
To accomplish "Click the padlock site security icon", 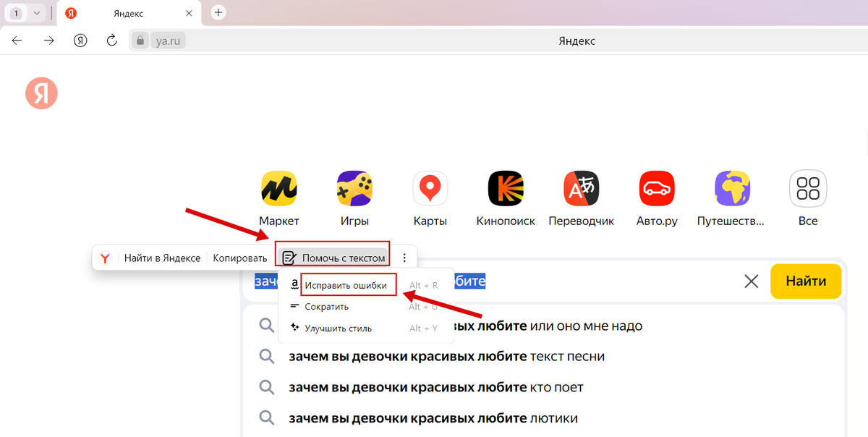I will click(x=141, y=41).
